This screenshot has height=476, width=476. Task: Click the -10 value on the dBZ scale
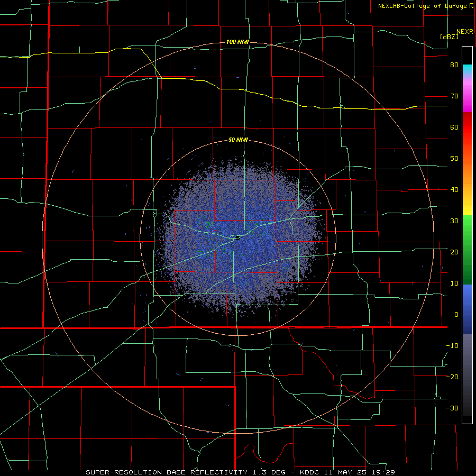(452, 345)
